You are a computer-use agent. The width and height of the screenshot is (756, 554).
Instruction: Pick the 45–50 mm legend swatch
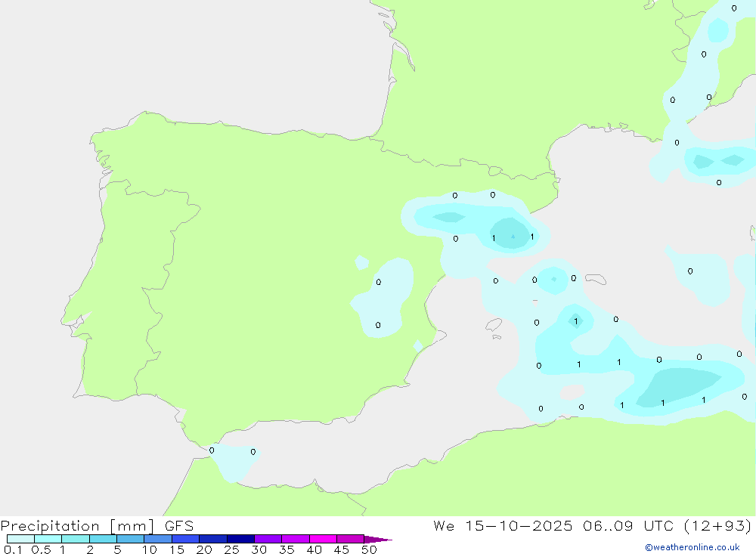click(x=351, y=539)
